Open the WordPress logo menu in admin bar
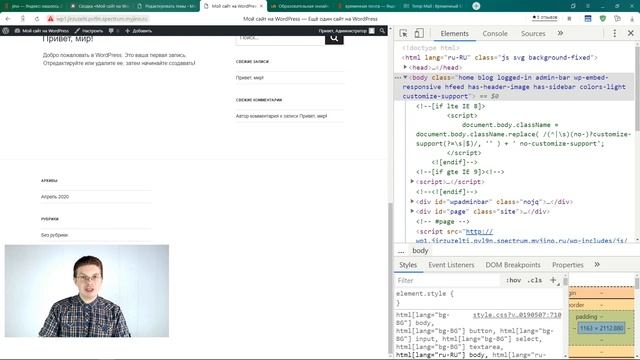Image resolution: width=640 pixels, height=360 pixels. [x=6, y=31]
